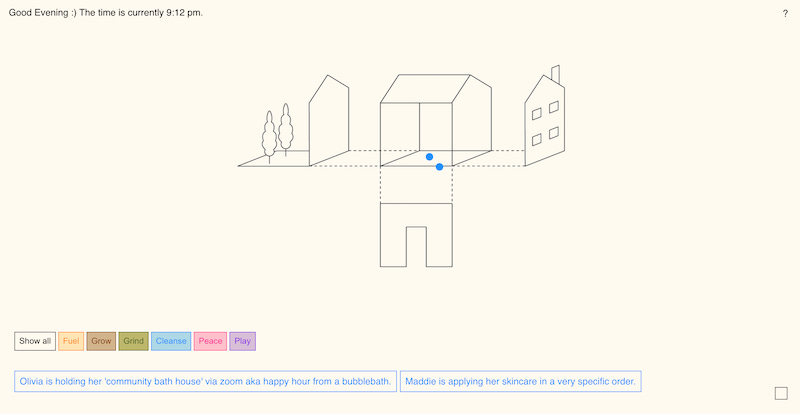Filter activities by Grow

[101, 341]
